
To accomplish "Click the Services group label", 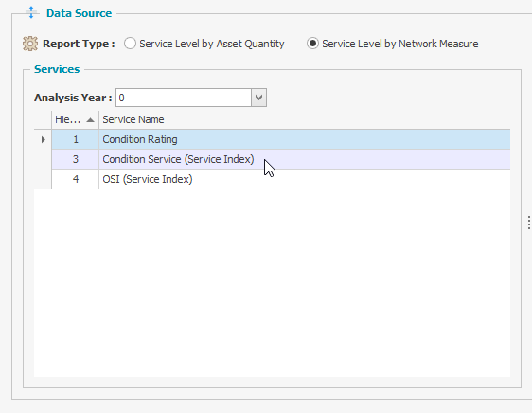I will pos(57,69).
